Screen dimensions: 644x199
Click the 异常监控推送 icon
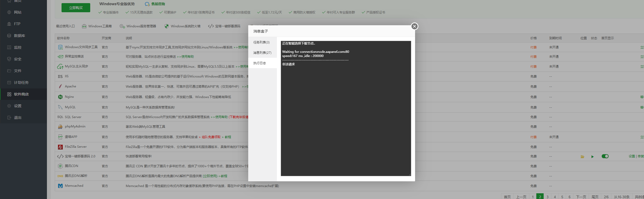tap(60, 56)
